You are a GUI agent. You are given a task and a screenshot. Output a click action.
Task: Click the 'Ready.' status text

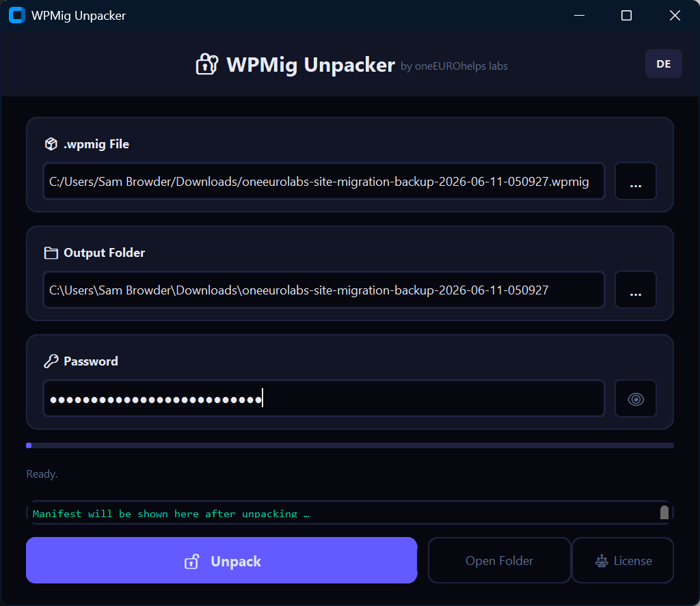click(x=42, y=474)
